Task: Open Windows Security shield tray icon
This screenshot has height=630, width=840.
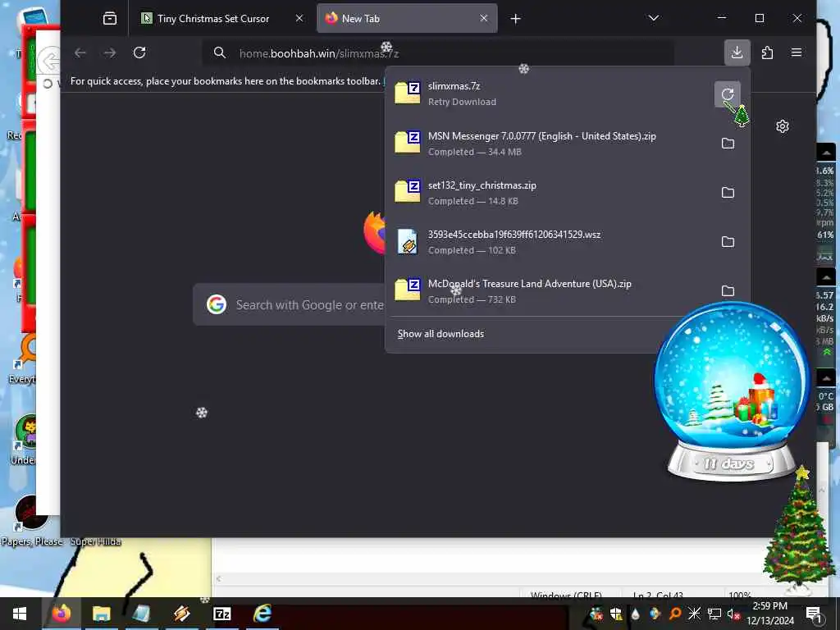Action: coord(616,614)
